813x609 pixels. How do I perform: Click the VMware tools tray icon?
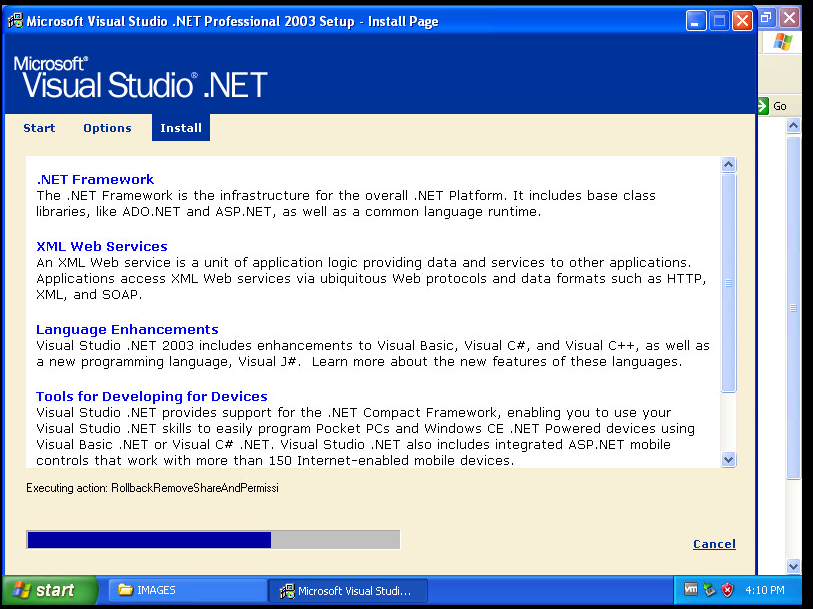pyautogui.click(x=691, y=589)
